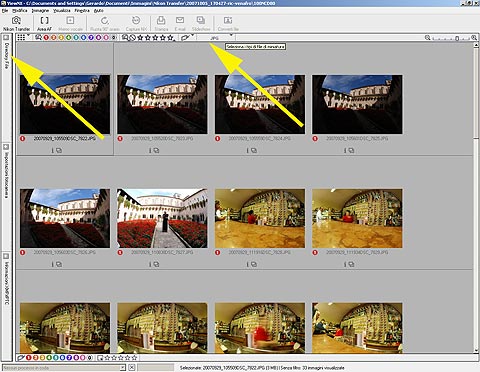Click the zoom-in magnifier by thumbnail slider

click(x=474, y=38)
